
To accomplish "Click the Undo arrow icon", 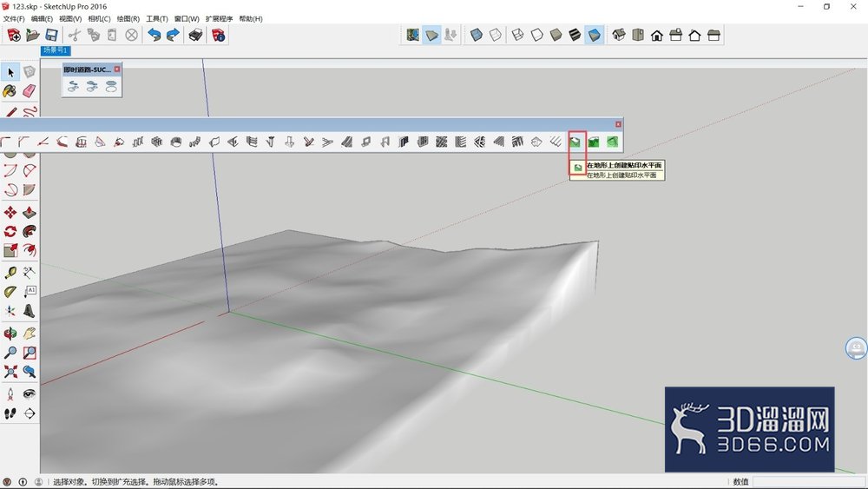I will [155, 36].
